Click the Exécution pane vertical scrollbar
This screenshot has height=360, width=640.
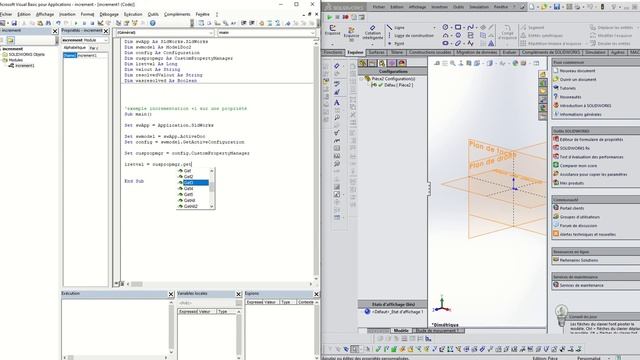coord(171,327)
